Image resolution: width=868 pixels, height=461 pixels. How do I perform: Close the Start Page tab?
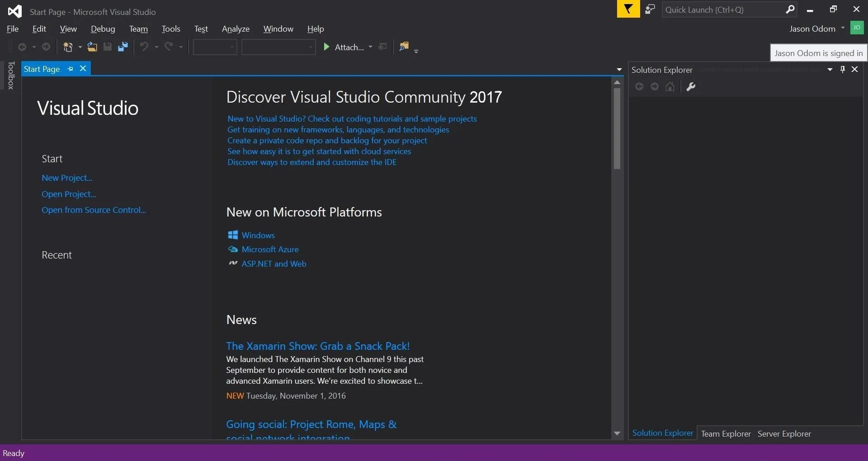83,69
